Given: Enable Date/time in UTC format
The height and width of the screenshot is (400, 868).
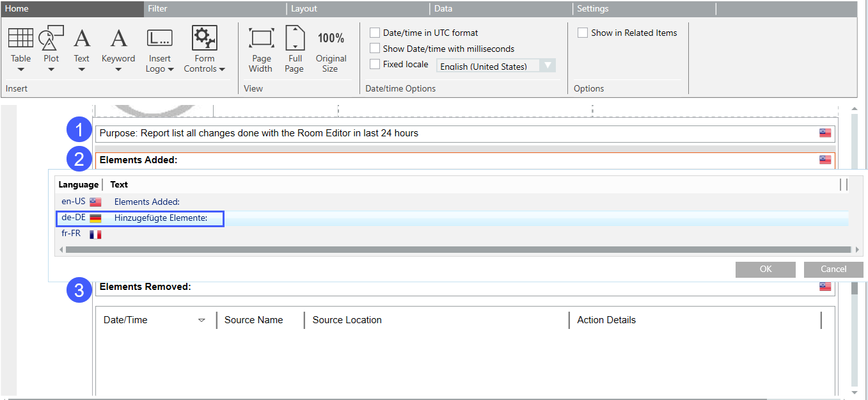Looking at the screenshot, I should click(375, 33).
